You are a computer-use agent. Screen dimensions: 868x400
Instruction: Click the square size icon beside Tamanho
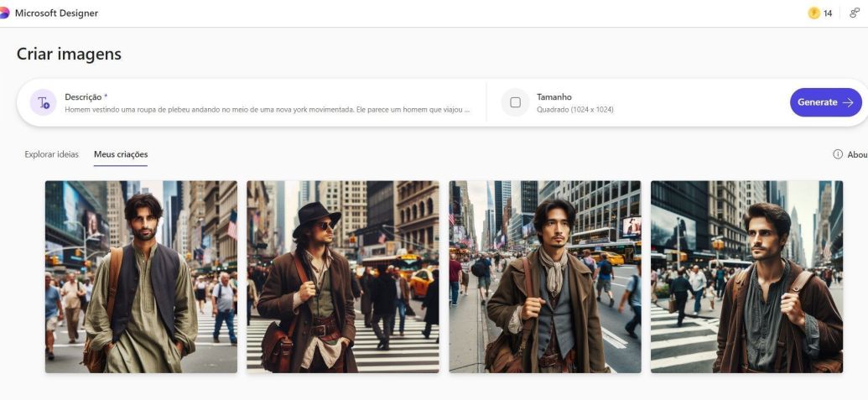[x=515, y=102]
